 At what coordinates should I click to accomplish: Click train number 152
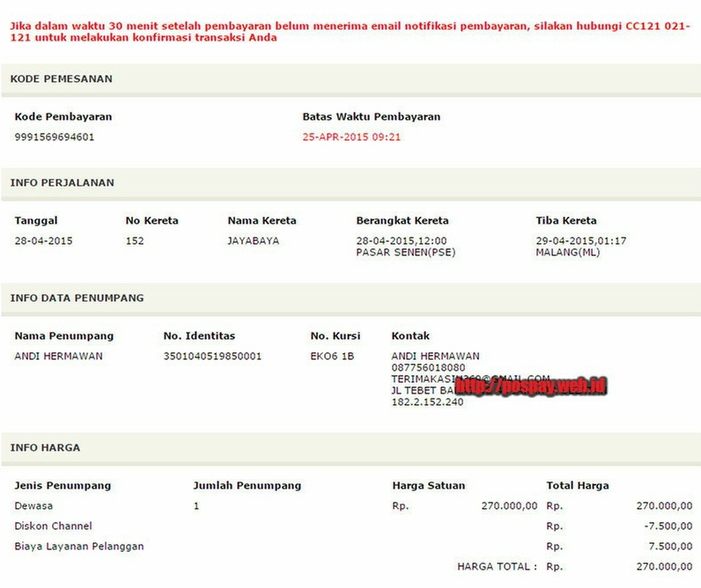[x=135, y=240]
